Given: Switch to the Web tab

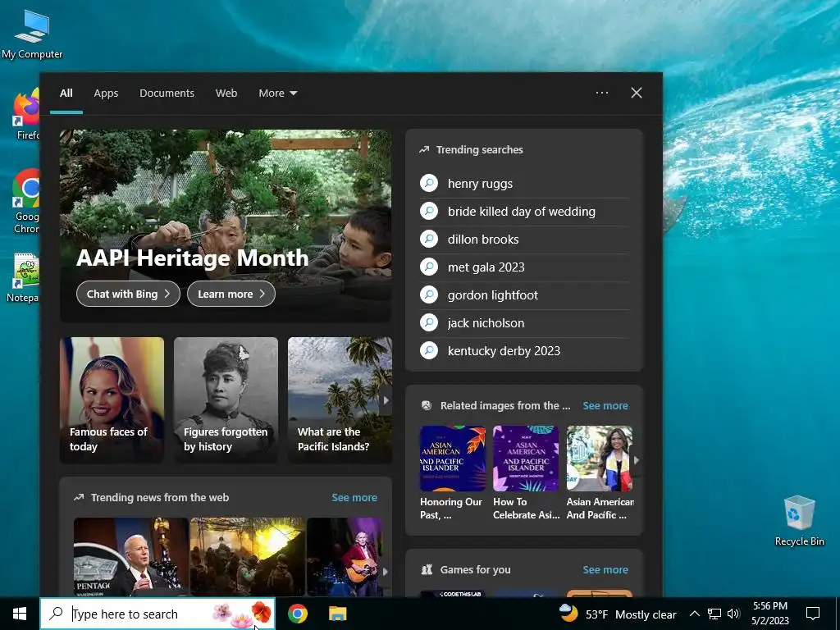Looking at the screenshot, I should 226,94.
